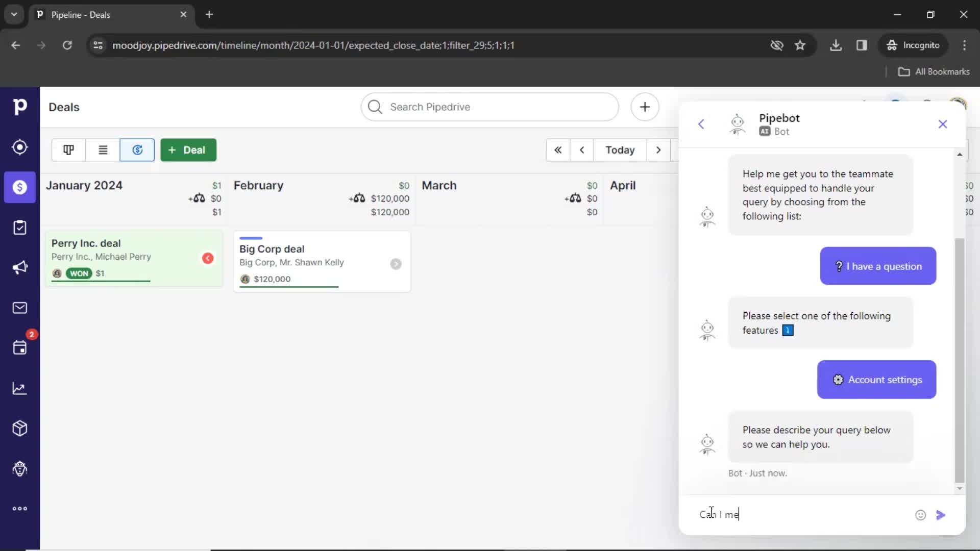Image resolution: width=980 pixels, height=551 pixels.
Task: Click Search Pipedrive field
Action: click(x=489, y=107)
